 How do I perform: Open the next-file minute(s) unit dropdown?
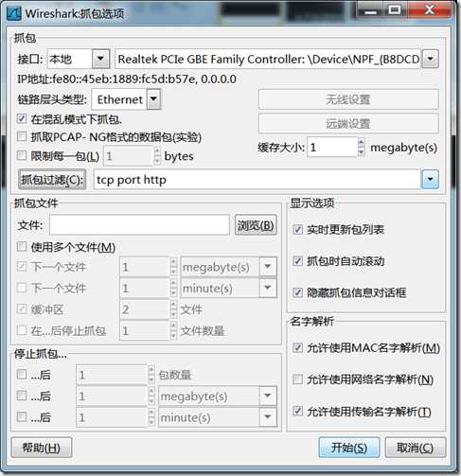(268, 288)
